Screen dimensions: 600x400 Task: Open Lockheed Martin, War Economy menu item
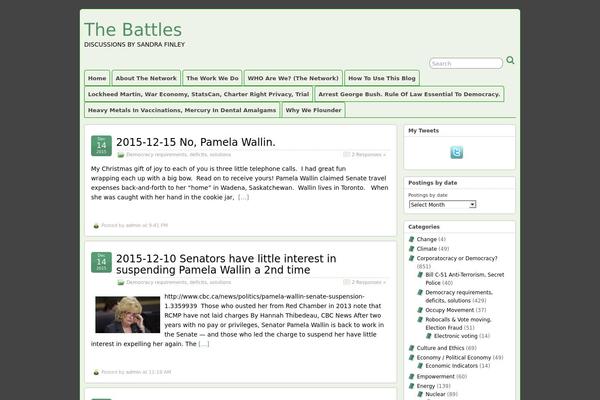(198, 94)
